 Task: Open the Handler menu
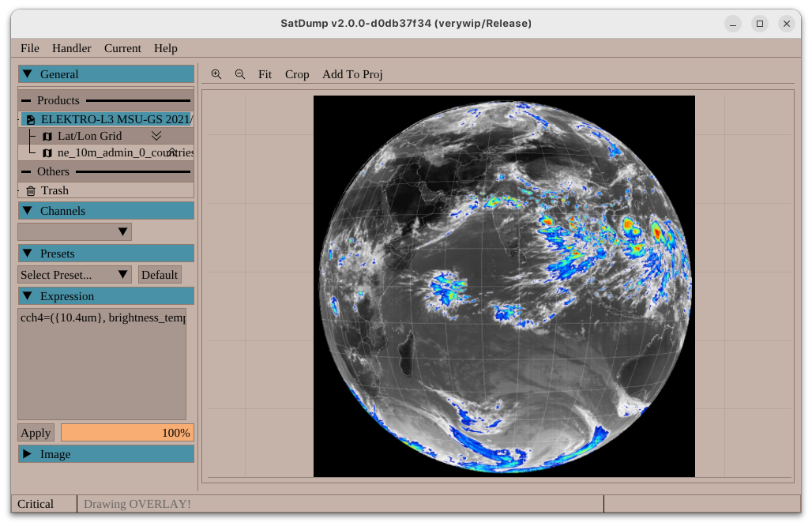[71, 48]
